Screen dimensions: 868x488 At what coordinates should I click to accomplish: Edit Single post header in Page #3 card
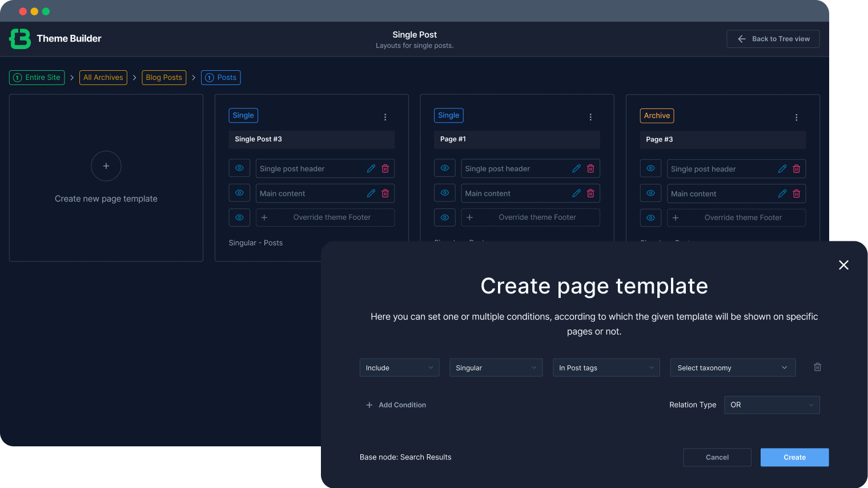coord(782,169)
